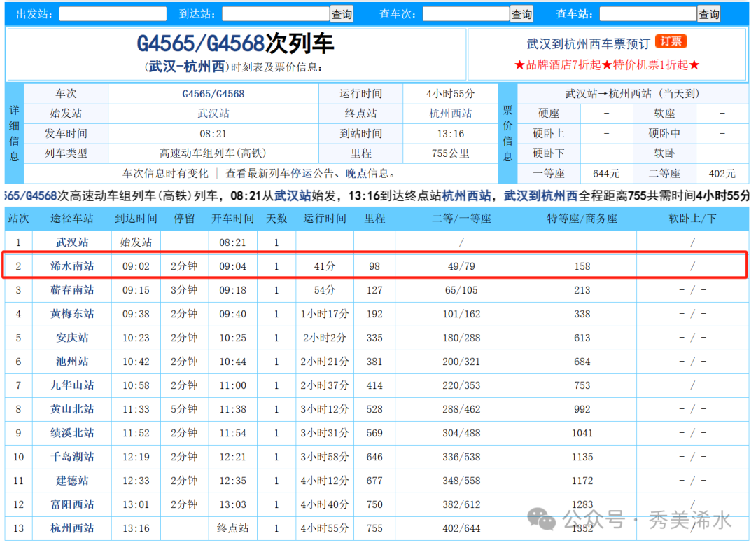Open 武汉站 link in 始发站 row
Image resolution: width=756 pixels, height=550 pixels.
[213, 114]
